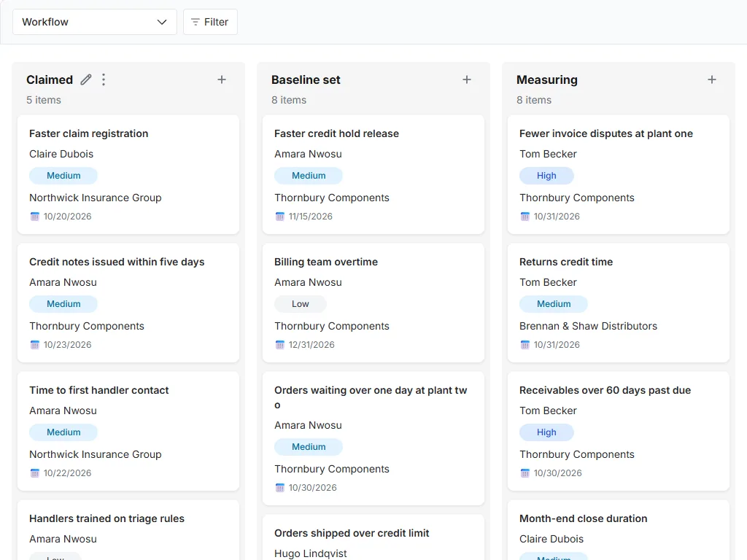
Task: Open the Receivables over 60 days past due card
Action: pyautogui.click(x=619, y=431)
